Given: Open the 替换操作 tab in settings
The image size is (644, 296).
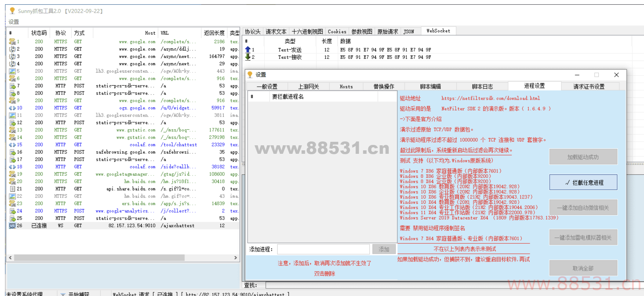Looking at the screenshot, I should coord(384,86).
